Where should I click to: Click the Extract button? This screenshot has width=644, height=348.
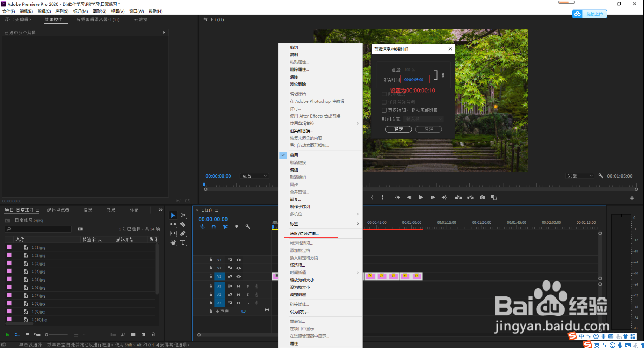click(471, 198)
